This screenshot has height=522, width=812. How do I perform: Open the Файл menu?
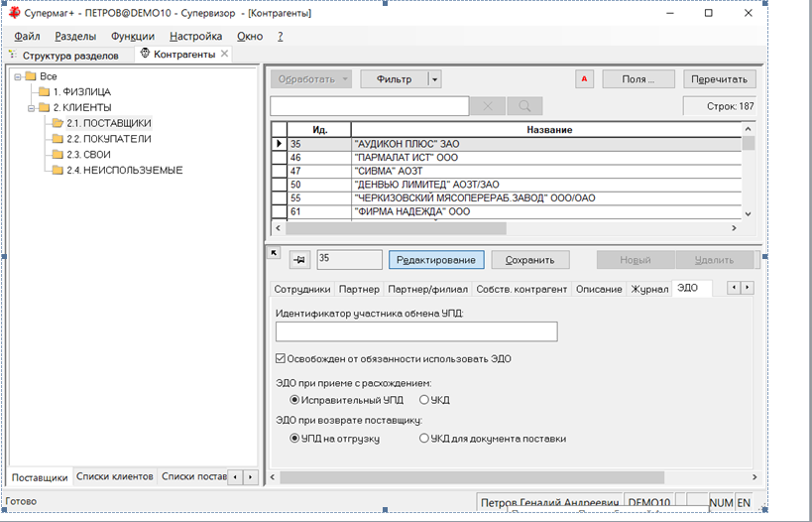pos(27,37)
